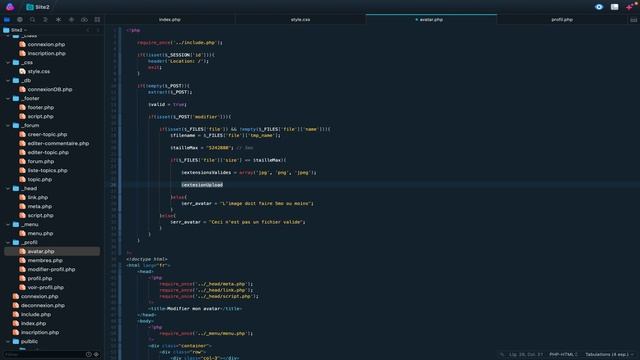This screenshot has height=360, width=640.
Task: Open link.php file
Action: [x=33, y=197]
